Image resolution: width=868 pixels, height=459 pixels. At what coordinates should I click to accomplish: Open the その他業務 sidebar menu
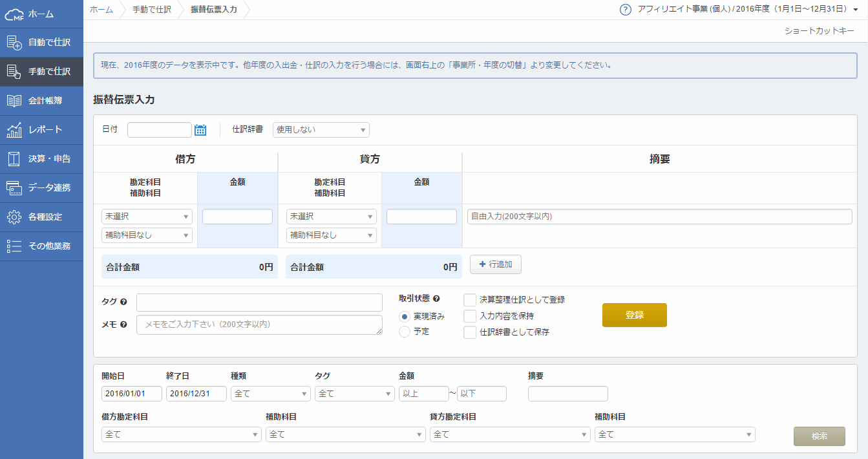(x=41, y=246)
